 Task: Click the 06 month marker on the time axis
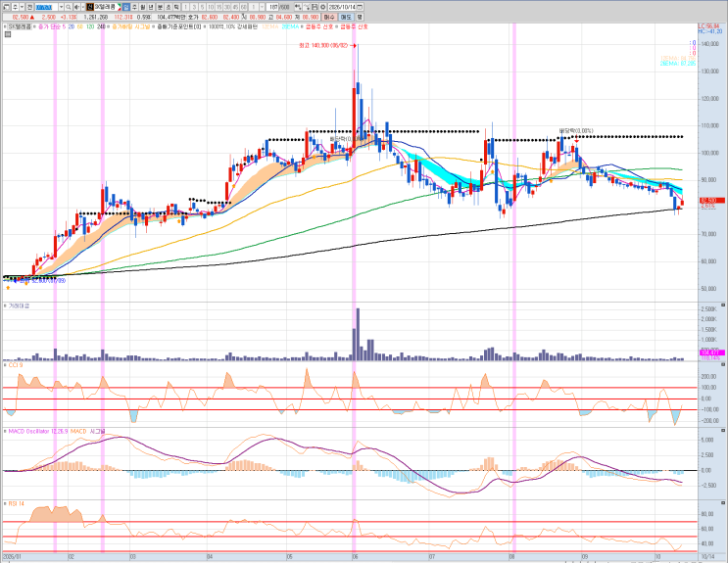[355, 556]
